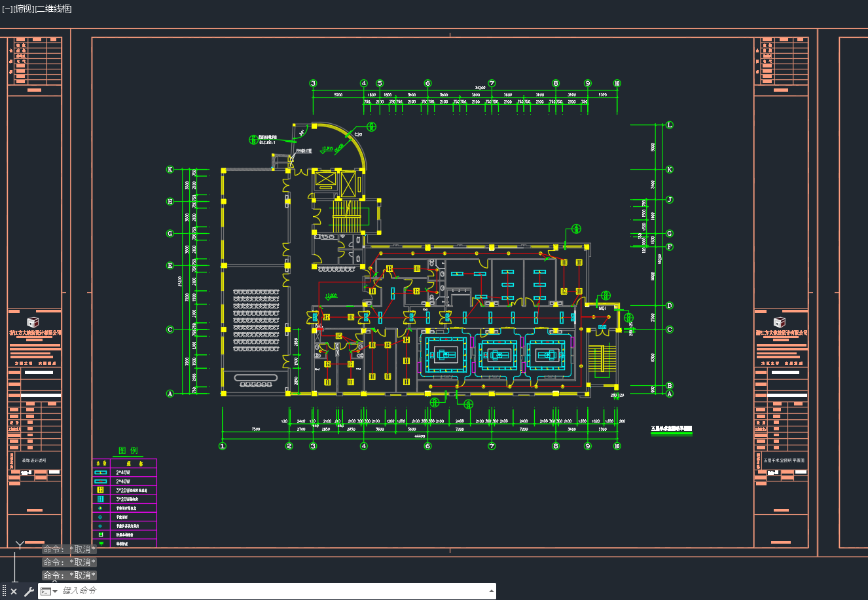Select axis bubble J
The image size is (868, 600).
pyautogui.click(x=670, y=200)
